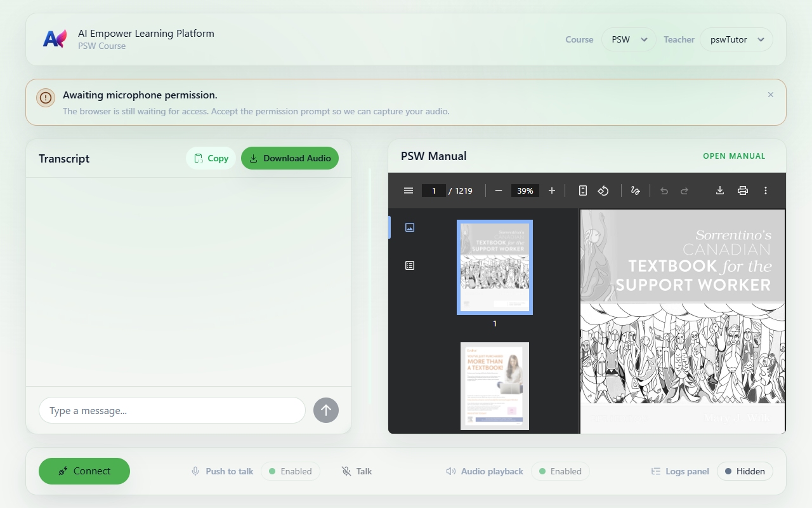Dismiss the microphone permission alert

(771, 95)
